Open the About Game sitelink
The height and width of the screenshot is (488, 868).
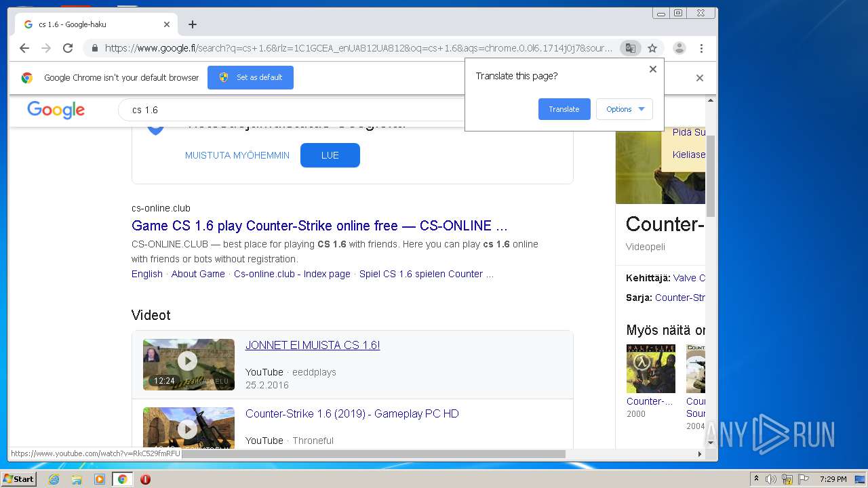pos(198,274)
